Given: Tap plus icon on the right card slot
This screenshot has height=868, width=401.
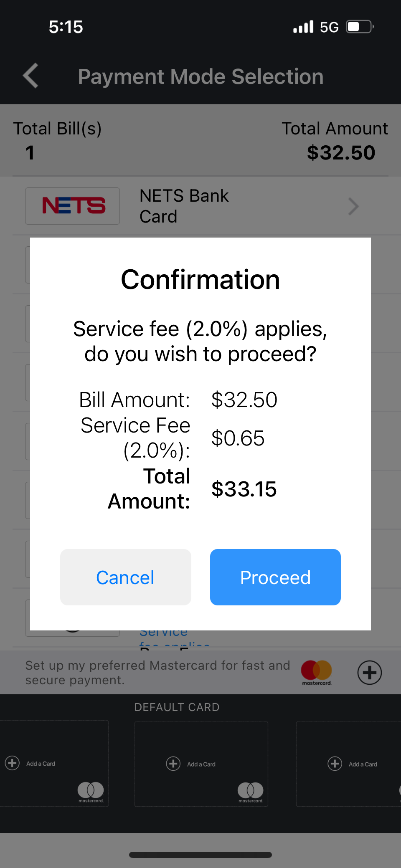Looking at the screenshot, I should [335, 764].
